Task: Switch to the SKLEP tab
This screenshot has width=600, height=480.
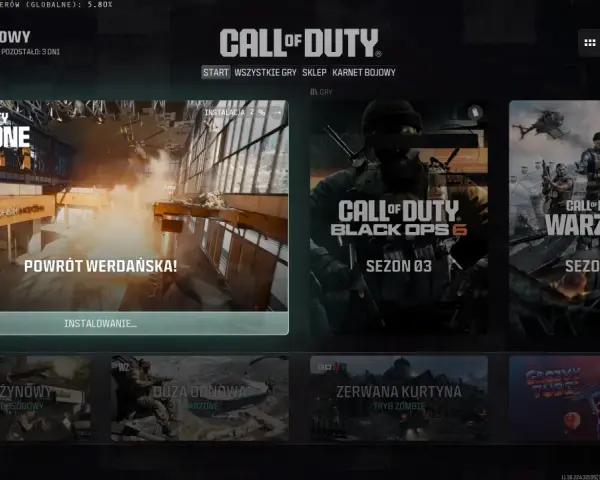Action: [314, 72]
